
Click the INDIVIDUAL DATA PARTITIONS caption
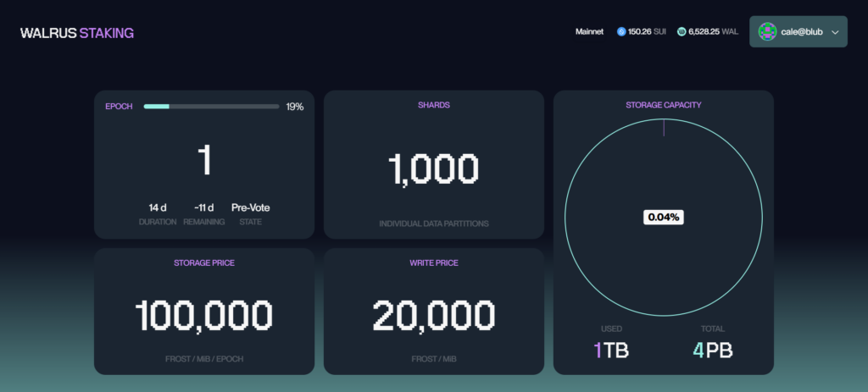[x=434, y=224]
